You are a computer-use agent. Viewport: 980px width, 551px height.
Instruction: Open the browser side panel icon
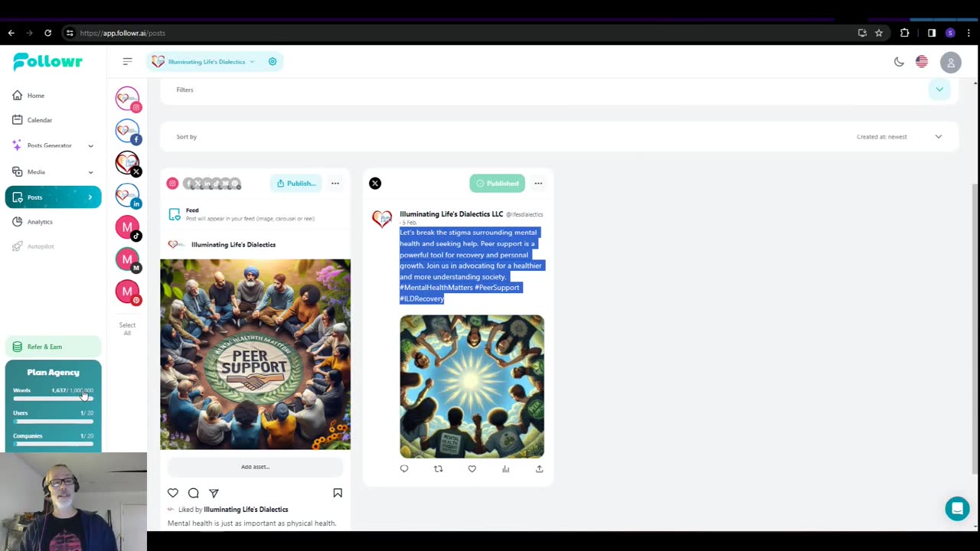tap(932, 33)
